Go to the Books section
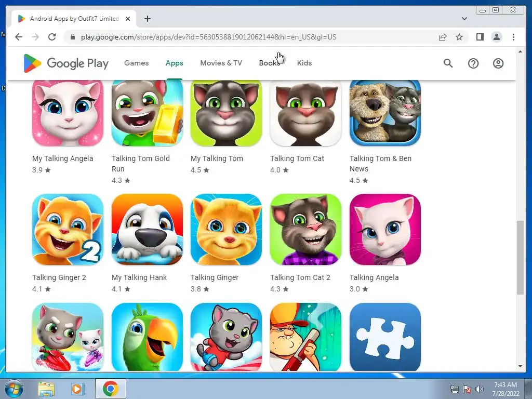 [270, 63]
